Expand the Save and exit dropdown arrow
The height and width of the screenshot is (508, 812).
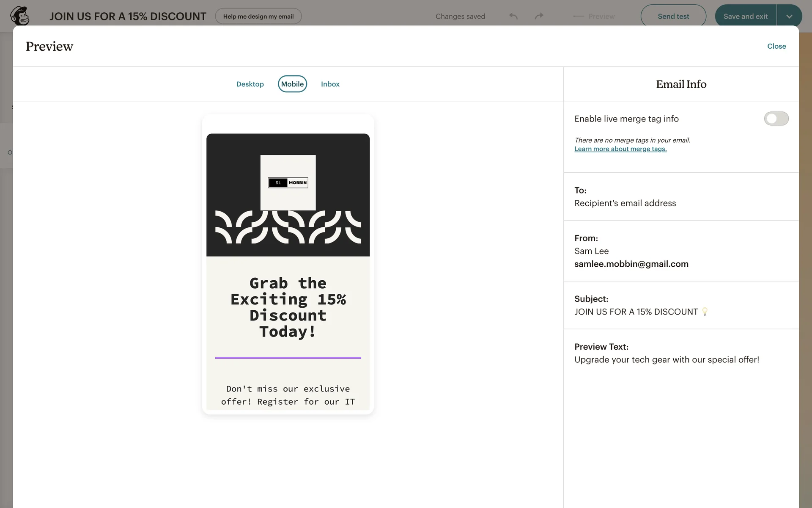tap(789, 16)
